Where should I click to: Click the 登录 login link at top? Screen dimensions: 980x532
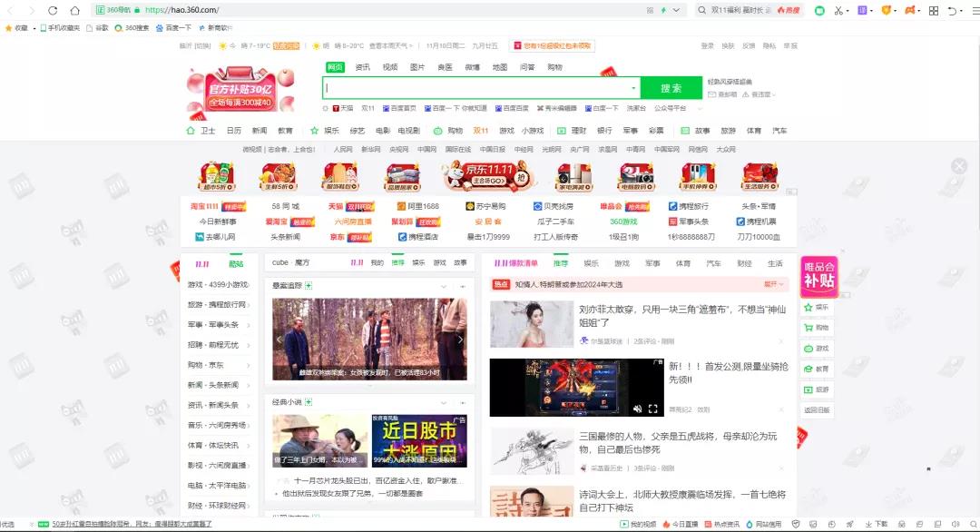[x=708, y=46]
